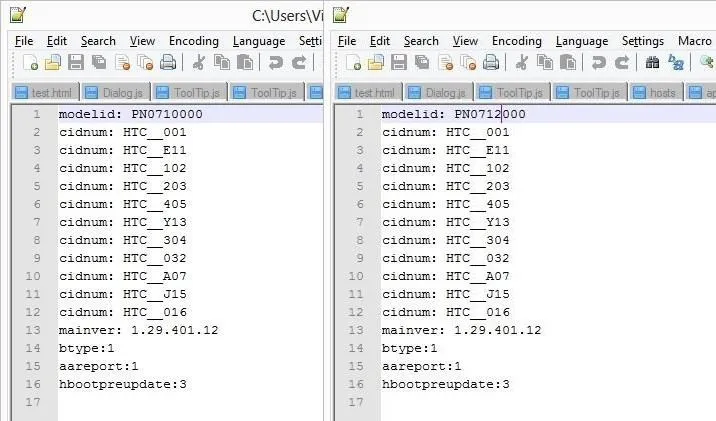Click Copy icon in left window toolbar

222,62
